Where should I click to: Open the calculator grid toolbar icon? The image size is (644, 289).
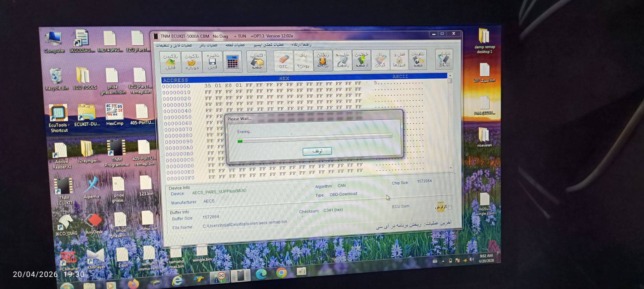(232, 62)
